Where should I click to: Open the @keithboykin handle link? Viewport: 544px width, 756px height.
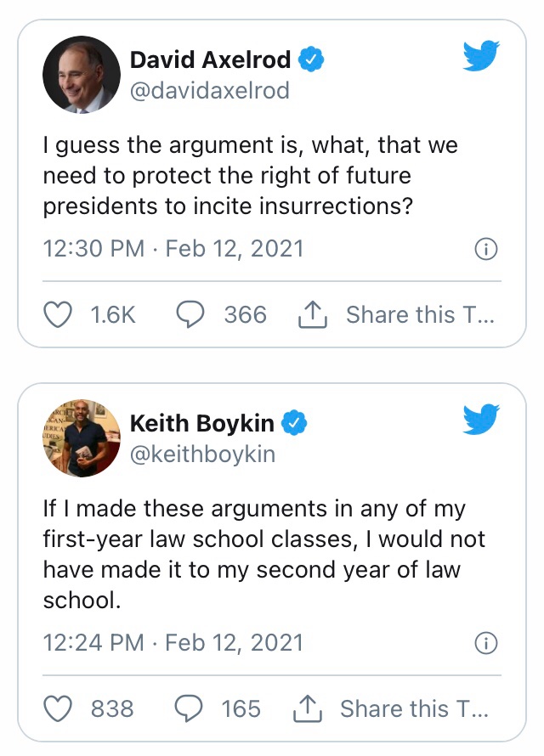tap(202, 454)
